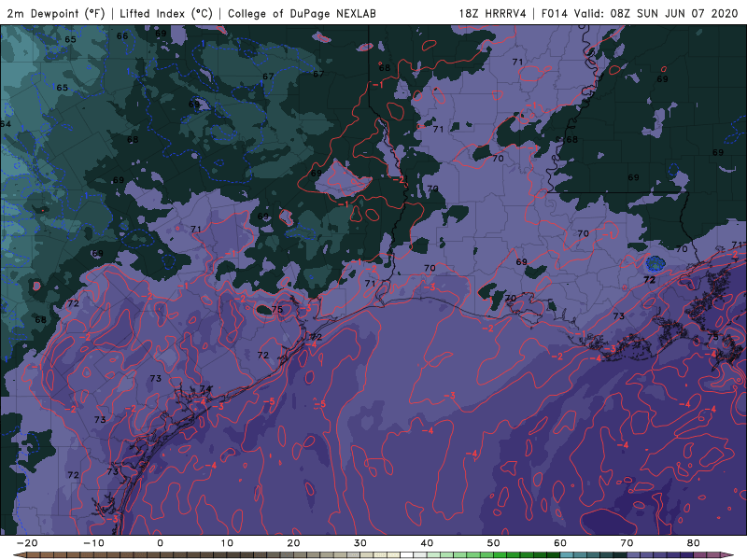The height and width of the screenshot is (560, 747).
Task: Click the right arrow end of the color bar
Action: tap(726, 555)
